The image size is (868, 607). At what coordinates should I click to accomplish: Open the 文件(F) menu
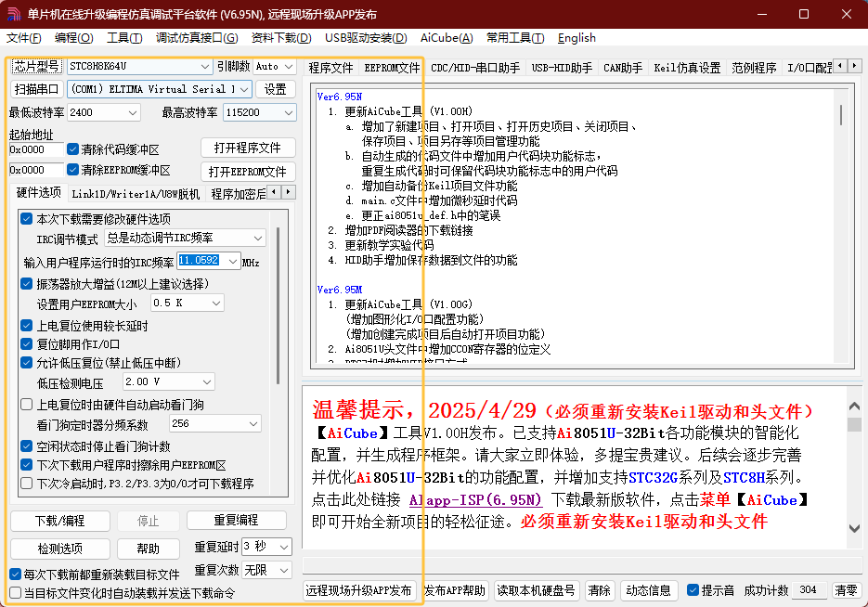(24, 38)
